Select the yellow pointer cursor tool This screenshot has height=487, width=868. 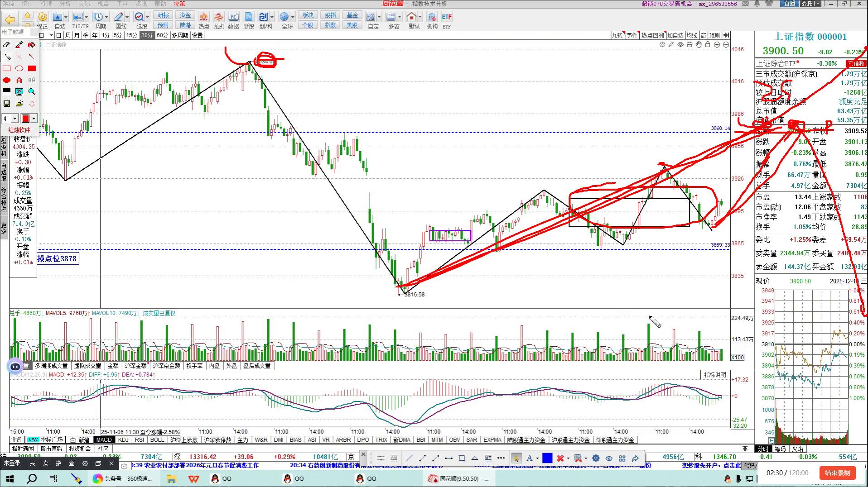pos(516,458)
